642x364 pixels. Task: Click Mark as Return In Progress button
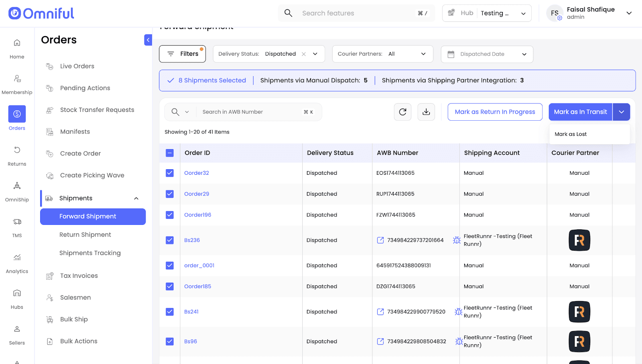(x=495, y=112)
